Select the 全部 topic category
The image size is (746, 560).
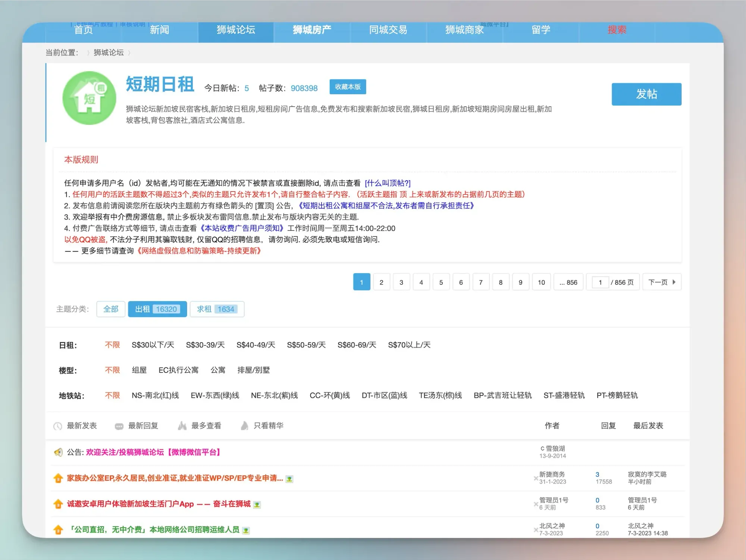[111, 309]
